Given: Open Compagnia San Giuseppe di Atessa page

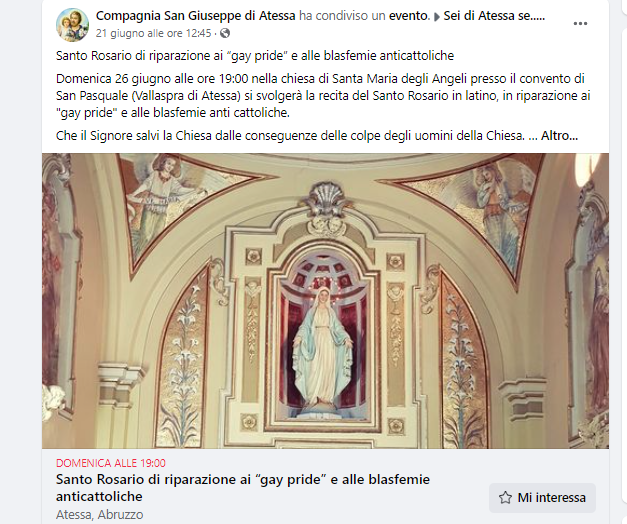Looking at the screenshot, I should tap(196, 16).
